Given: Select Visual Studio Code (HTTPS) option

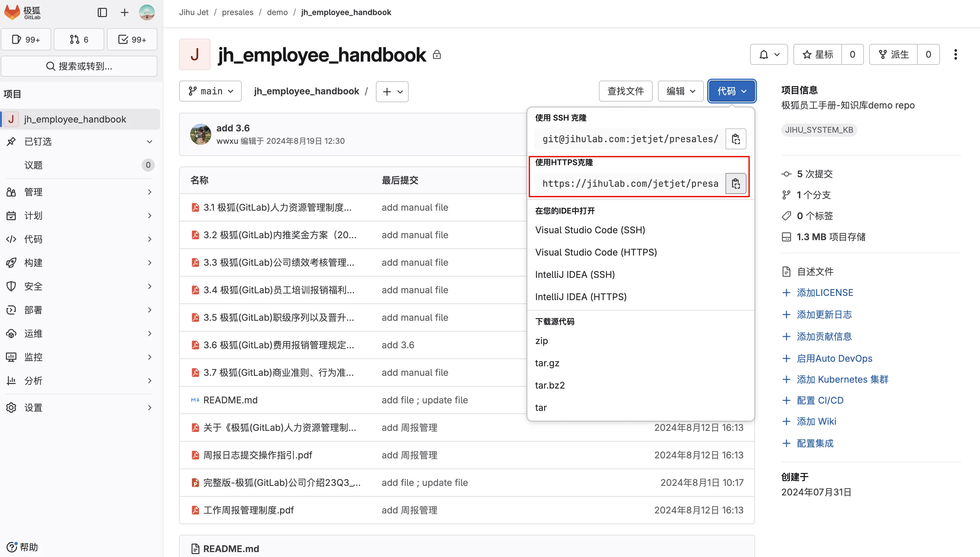Looking at the screenshot, I should tap(596, 252).
